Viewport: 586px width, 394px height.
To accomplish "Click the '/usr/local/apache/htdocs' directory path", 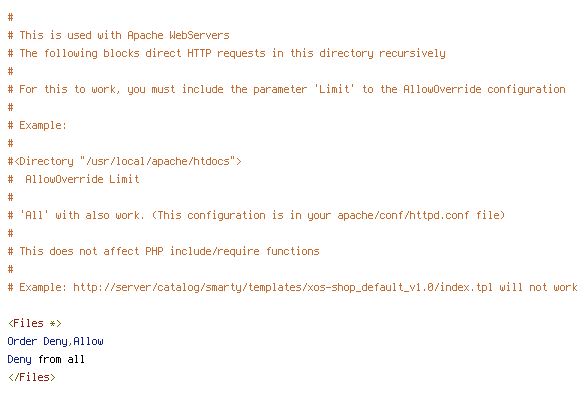I will click(x=158, y=161).
